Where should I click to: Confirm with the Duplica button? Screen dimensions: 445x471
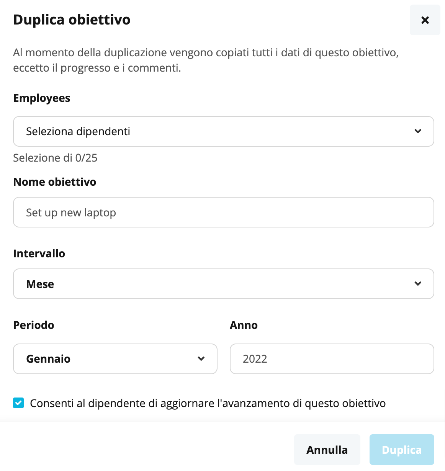pyautogui.click(x=402, y=450)
